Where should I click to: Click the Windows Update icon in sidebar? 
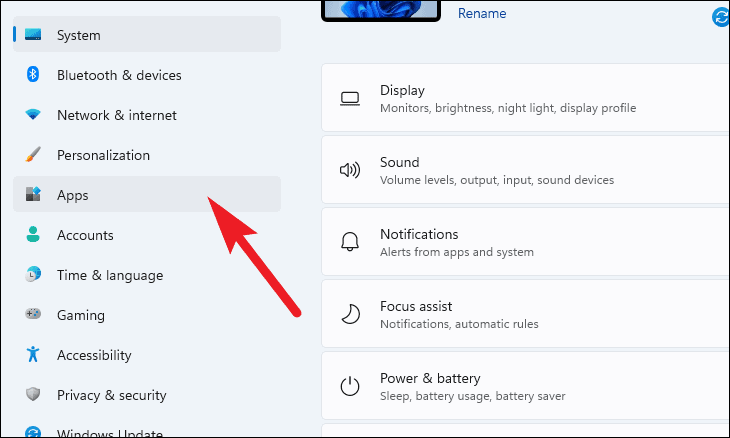33,432
